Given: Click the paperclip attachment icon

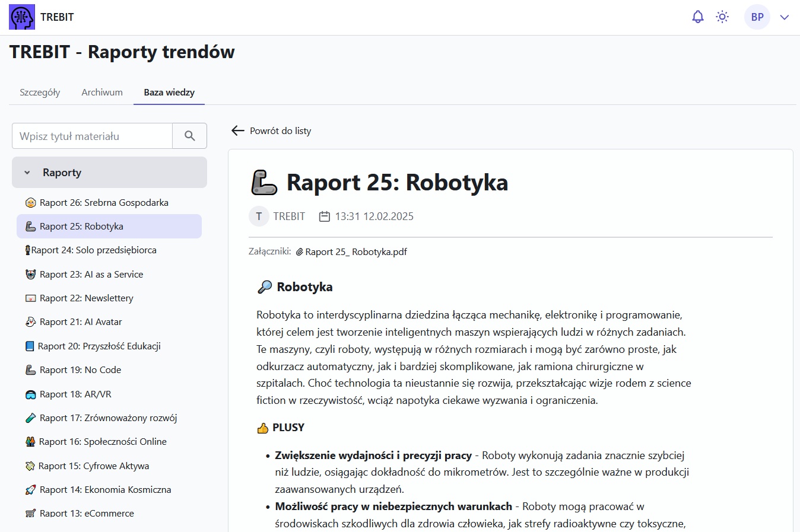Looking at the screenshot, I should 300,252.
